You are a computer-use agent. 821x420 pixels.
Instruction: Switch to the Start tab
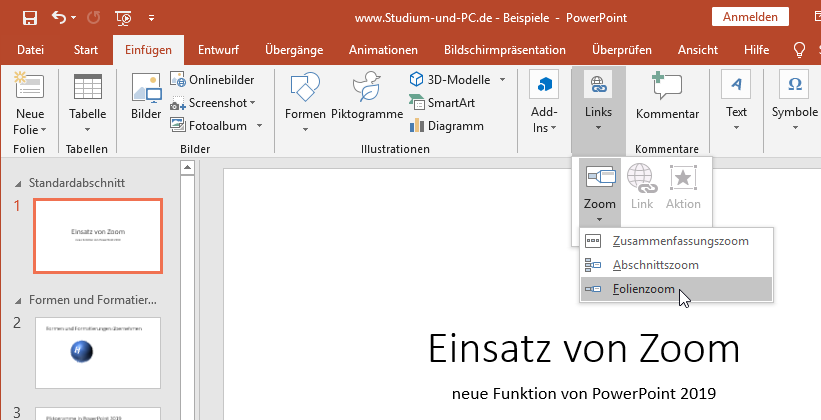tap(86, 50)
